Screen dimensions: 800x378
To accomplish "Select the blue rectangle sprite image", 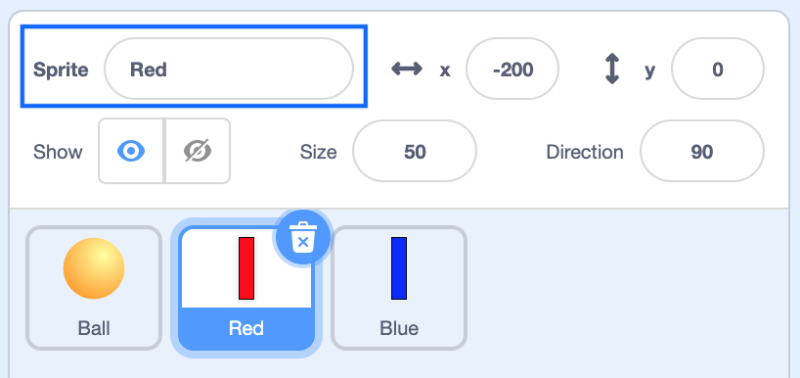I will [399, 268].
